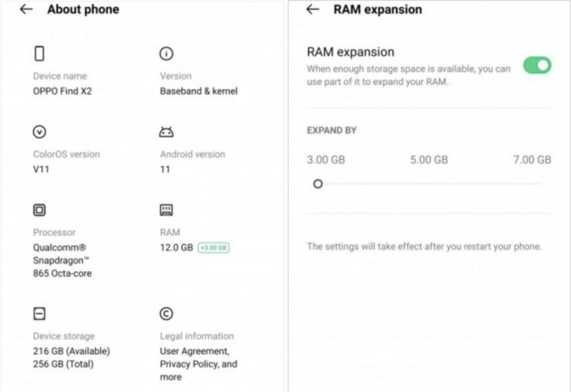Screen dimensions: 571x392
Task: Tap the back arrow beside About phone
Action: 26,10
